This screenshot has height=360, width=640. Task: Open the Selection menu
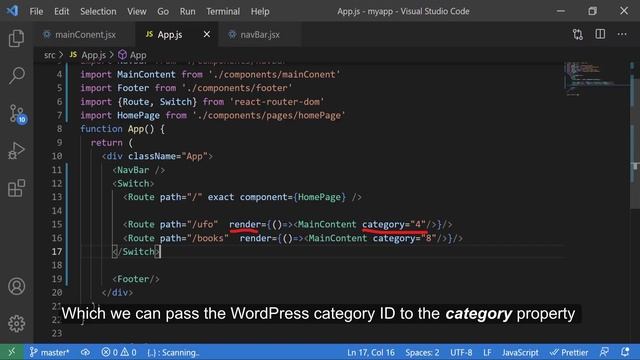[98, 11]
